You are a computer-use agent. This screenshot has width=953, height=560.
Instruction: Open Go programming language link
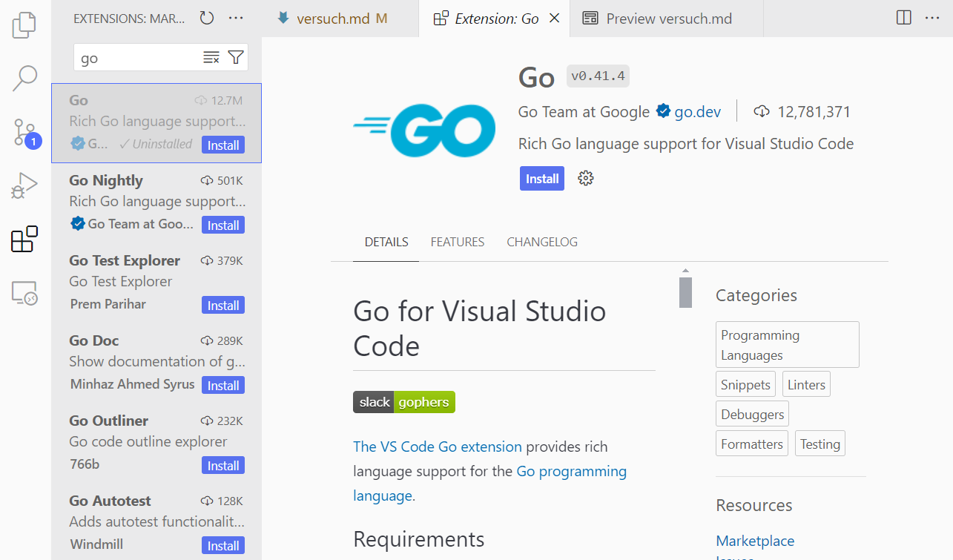[x=489, y=483]
